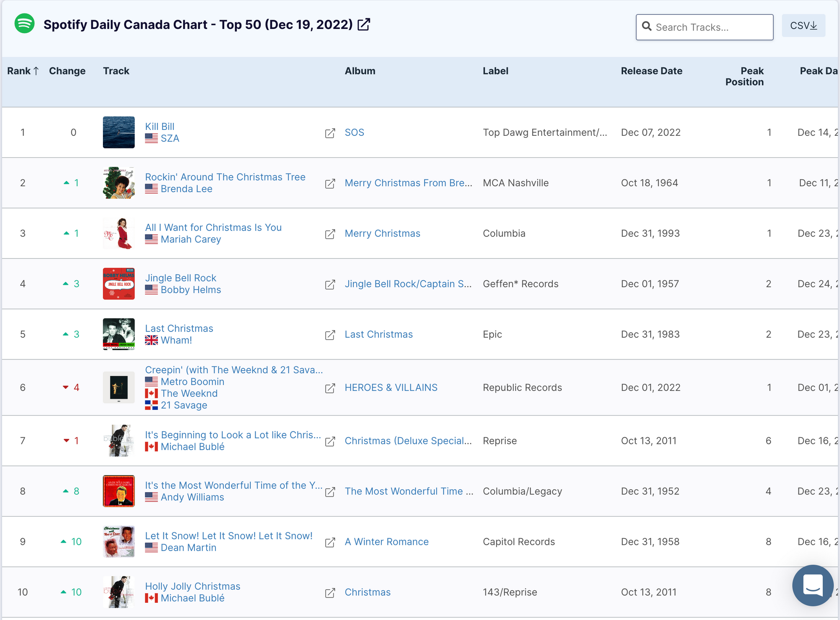Click HEROES & VILLAINS cover thumbnail
Screen dimensions: 840x620
tap(119, 388)
